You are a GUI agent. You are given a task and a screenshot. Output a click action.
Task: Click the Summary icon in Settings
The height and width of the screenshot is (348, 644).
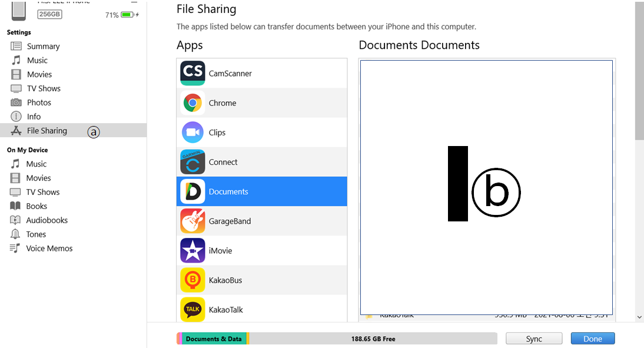pyautogui.click(x=16, y=46)
